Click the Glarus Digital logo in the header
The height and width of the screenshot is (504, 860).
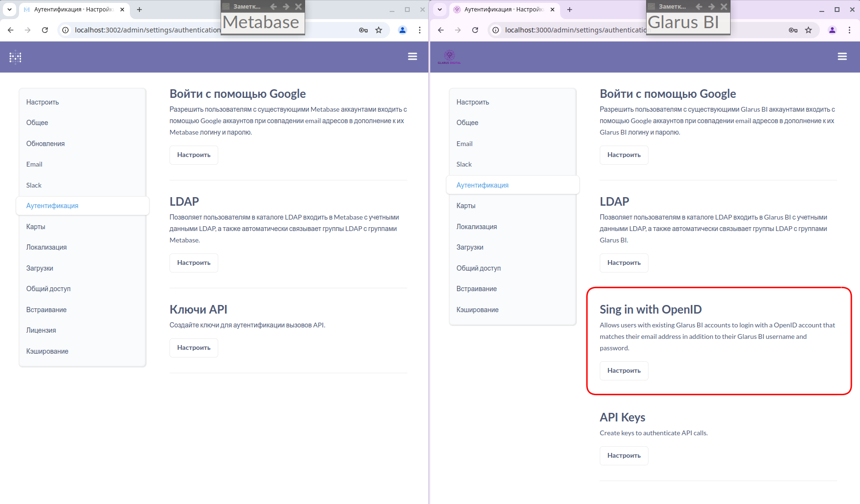click(x=448, y=57)
